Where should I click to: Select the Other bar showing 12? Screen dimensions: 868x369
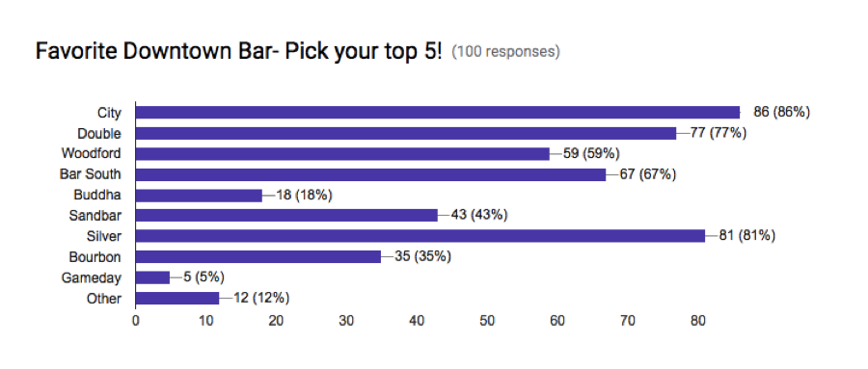click(x=177, y=299)
